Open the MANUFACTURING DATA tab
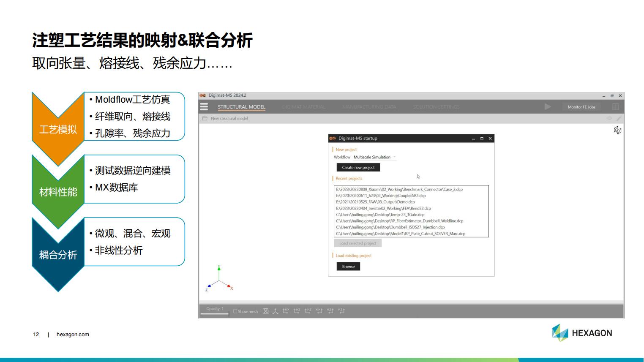This screenshot has height=362, width=644. tap(369, 107)
